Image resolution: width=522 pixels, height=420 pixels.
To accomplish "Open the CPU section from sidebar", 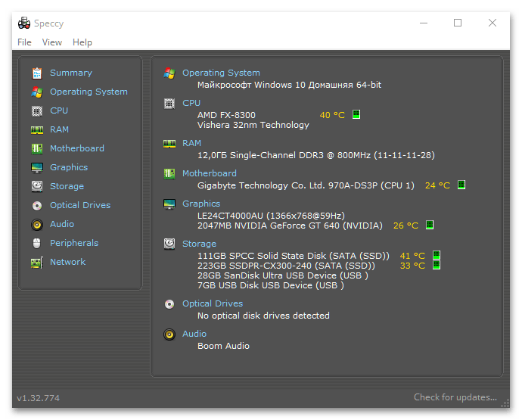I will click(x=59, y=110).
